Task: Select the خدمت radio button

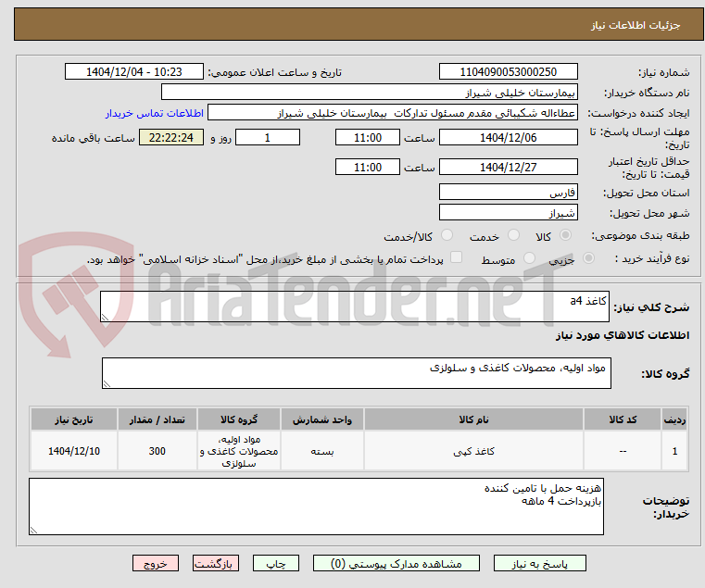Action: 513,235
